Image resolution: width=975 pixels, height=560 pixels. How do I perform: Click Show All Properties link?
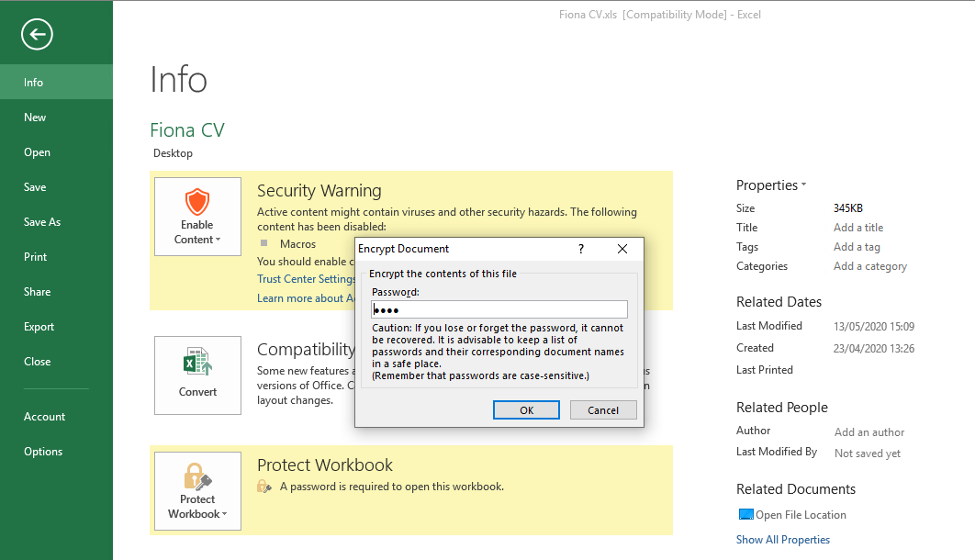pos(783,540)
